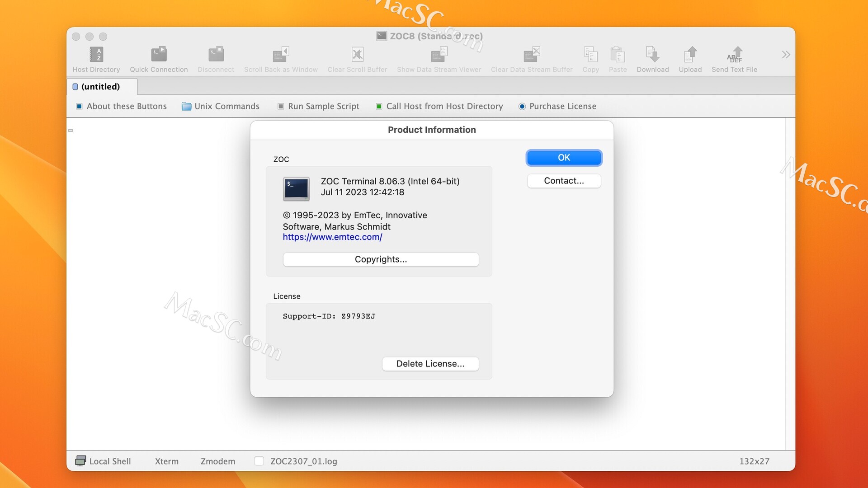Click Xterm emulation in status bar

click(x=167, y=461)
